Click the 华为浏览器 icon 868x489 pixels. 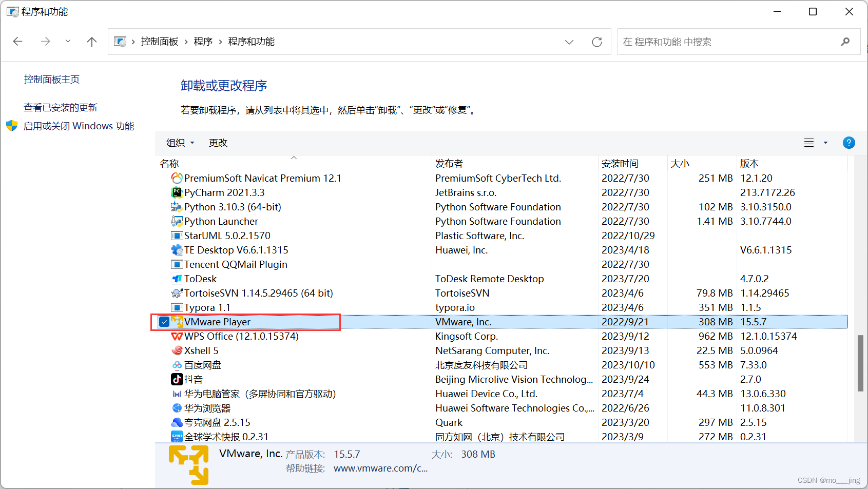(177, 408)
